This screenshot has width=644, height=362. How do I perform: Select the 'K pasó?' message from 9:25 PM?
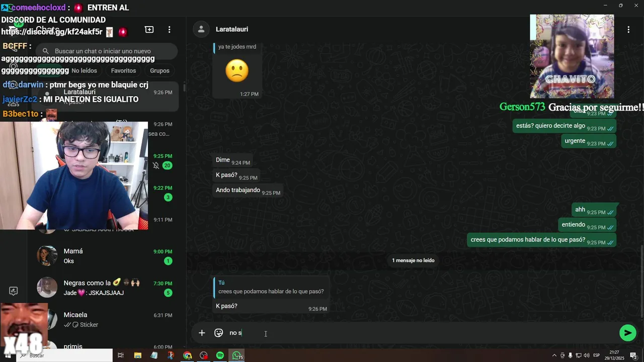pos(236,175)
